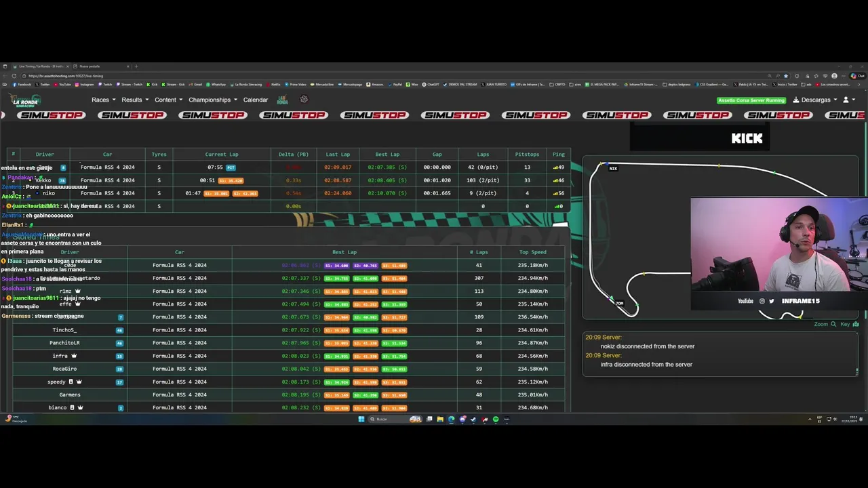Open the Facebook bookmark
Image resolution: width=868 pixels, height=488 pixels.
22,85
